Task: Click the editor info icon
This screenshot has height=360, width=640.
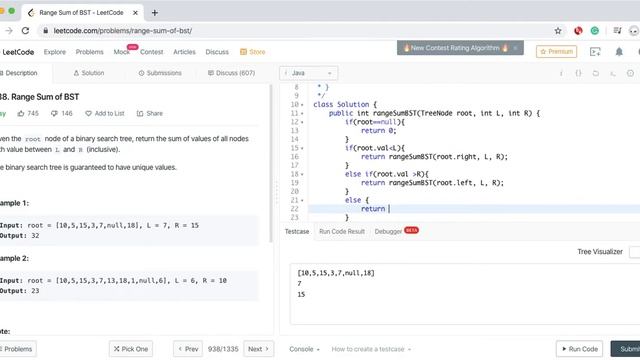Action: coord(561,73)
